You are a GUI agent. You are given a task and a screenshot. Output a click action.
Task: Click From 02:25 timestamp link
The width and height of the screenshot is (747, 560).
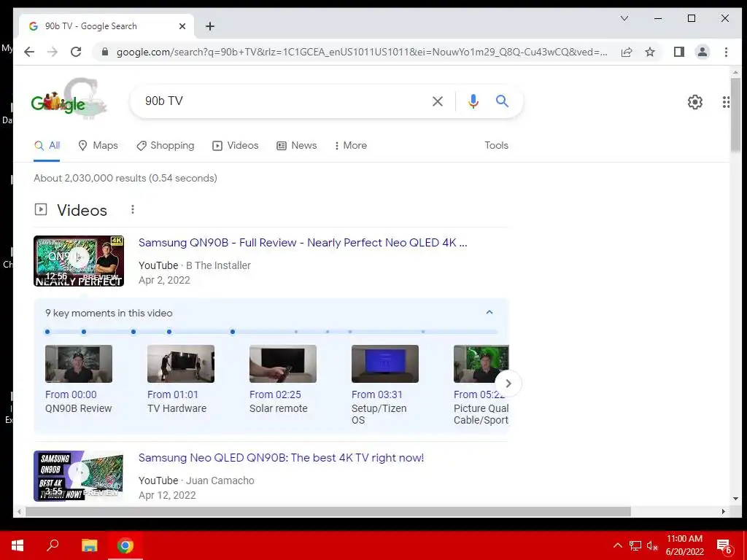[x=275, y=394]
